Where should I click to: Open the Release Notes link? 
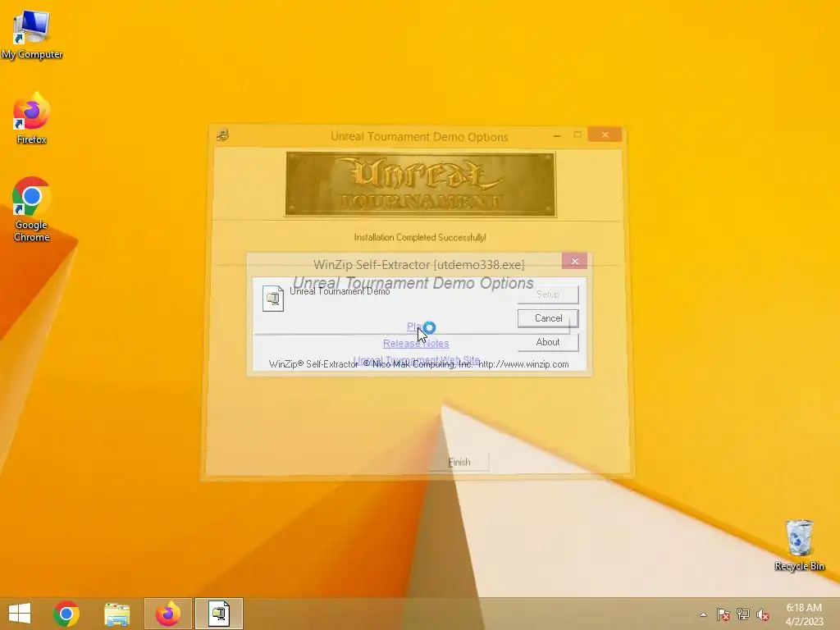click(x=416, y=344)
